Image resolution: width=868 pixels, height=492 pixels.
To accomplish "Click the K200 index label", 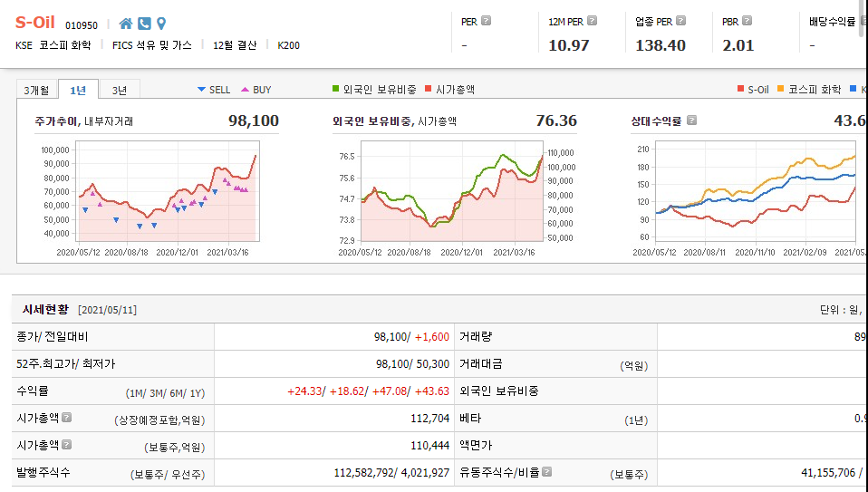I will [288, 45].
